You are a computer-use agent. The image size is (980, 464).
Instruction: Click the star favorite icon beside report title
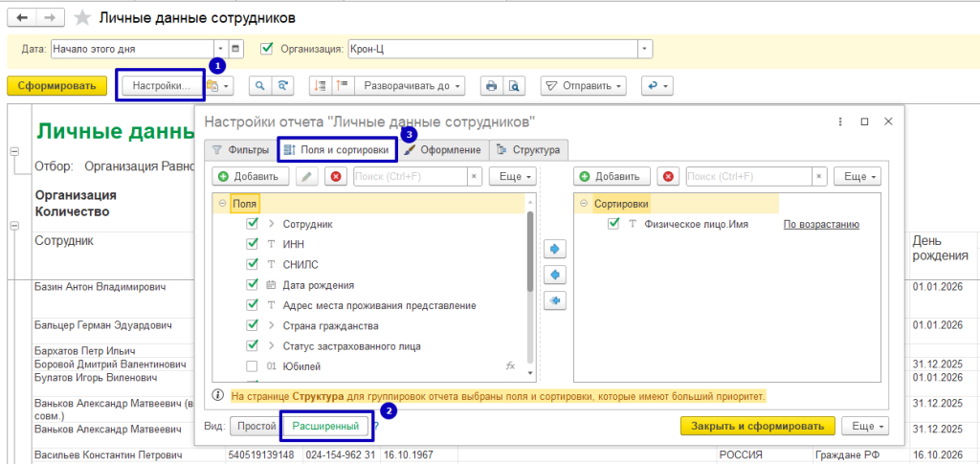[x=84, y=18]
